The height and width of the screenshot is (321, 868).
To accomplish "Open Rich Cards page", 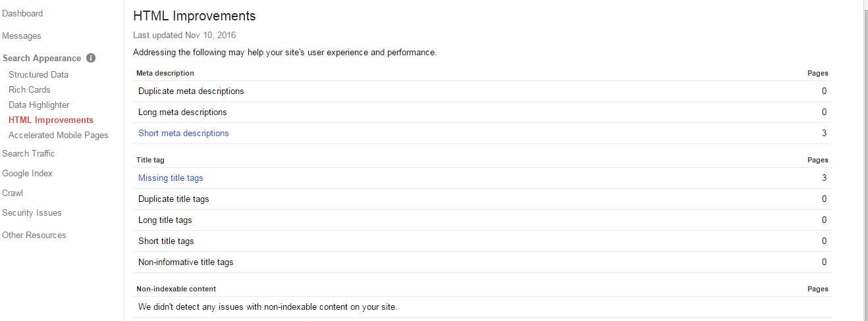I will point(30,89).
